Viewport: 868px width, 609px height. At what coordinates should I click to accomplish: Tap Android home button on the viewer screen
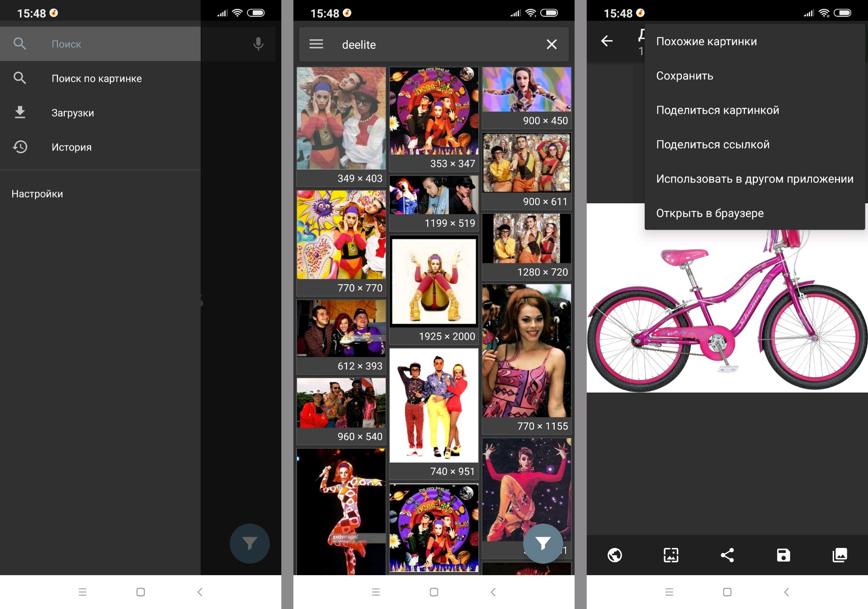coord(727,592)
